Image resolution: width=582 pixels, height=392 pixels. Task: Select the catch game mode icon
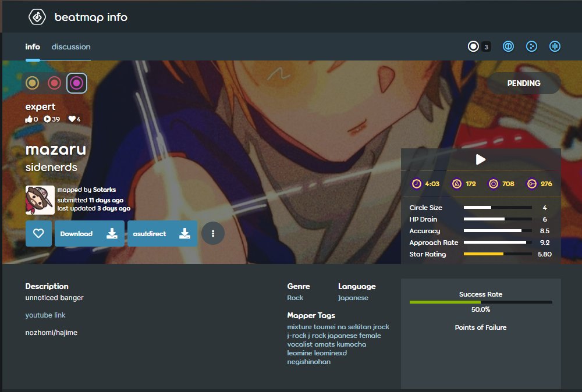pyautogui.click(x=531, y=47)
